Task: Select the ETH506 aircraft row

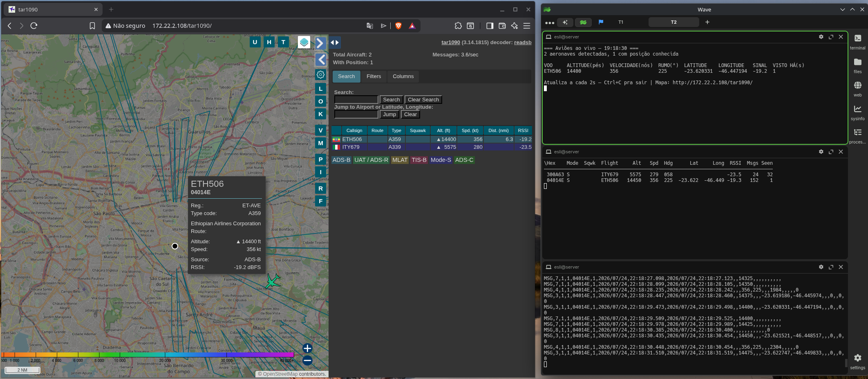Action: click(x=432, y=139)
